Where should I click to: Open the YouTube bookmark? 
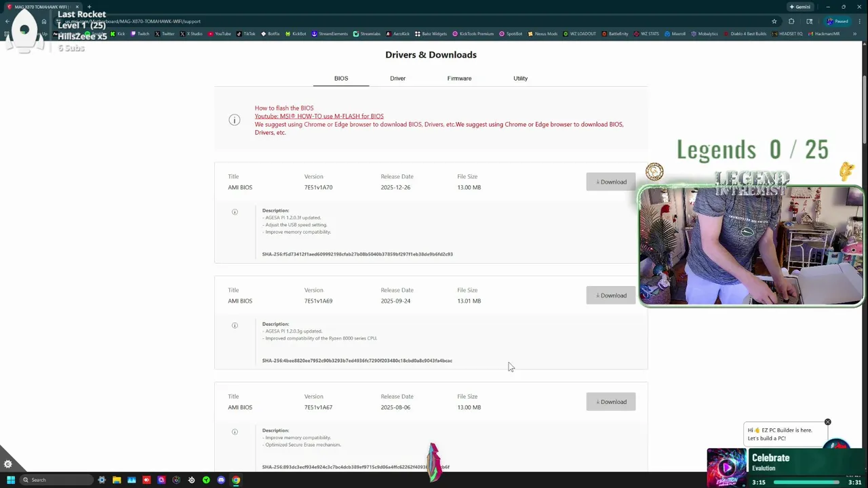coord(220,34)
